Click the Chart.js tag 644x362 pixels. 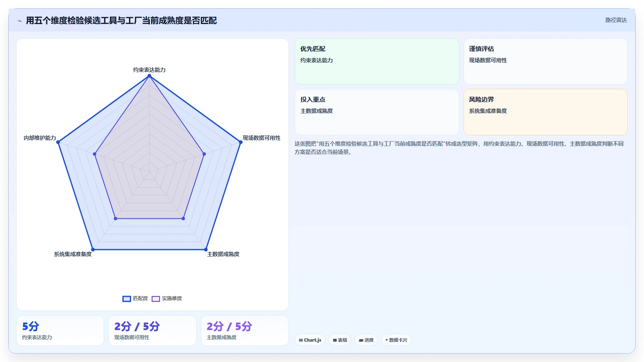pos(310,340)
